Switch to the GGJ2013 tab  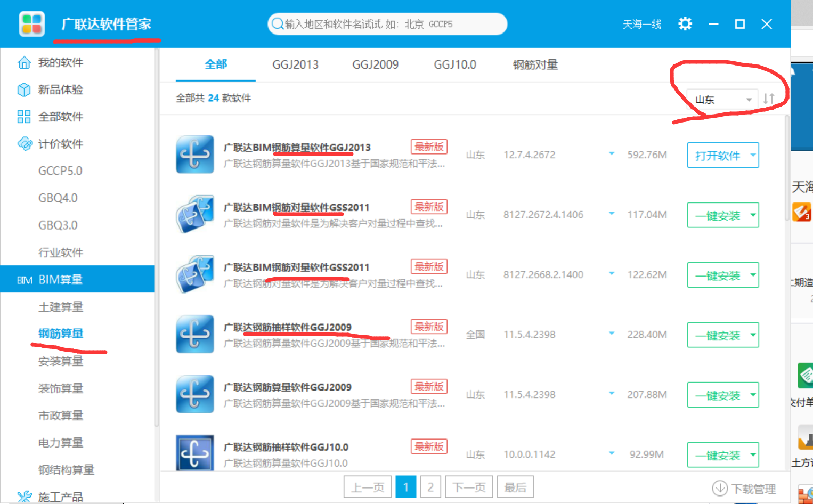296,64
